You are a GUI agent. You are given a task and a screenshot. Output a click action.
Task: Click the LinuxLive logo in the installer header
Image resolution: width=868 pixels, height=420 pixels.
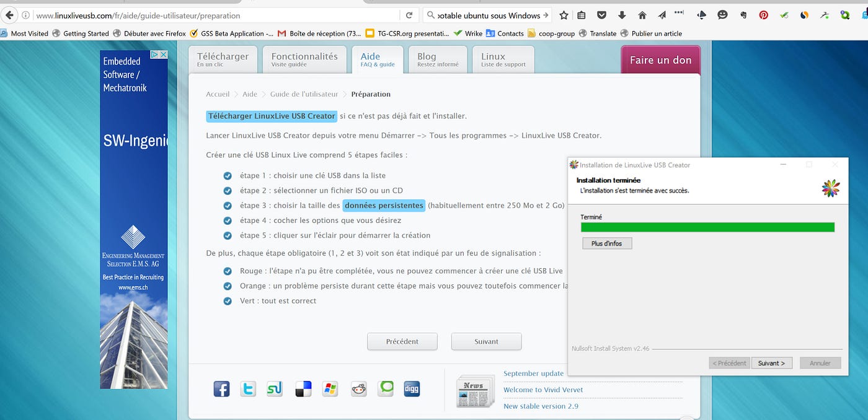point(831,189)
